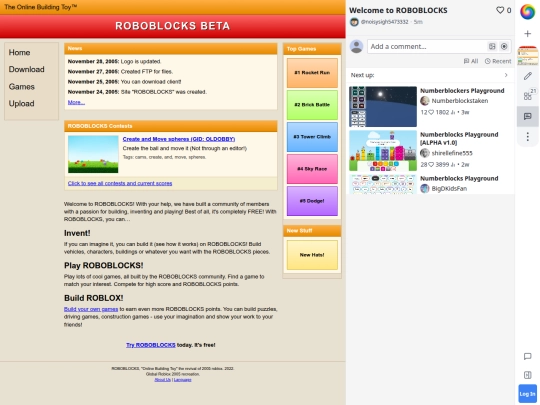The image size is (540, 405).
Task: Open Numberblockers Playground title
Action: (462, 91)
